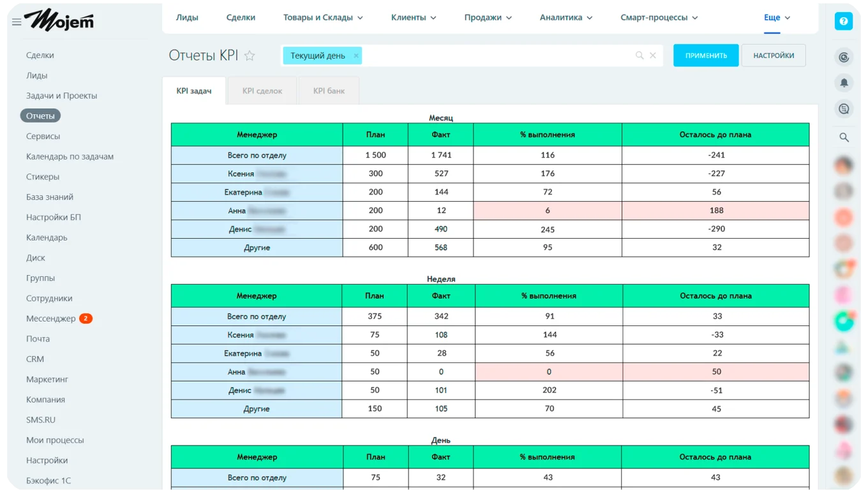Open the chat messages icon on right sidebar
This screenshot has width=868, height=492.
tap(844, 108)
